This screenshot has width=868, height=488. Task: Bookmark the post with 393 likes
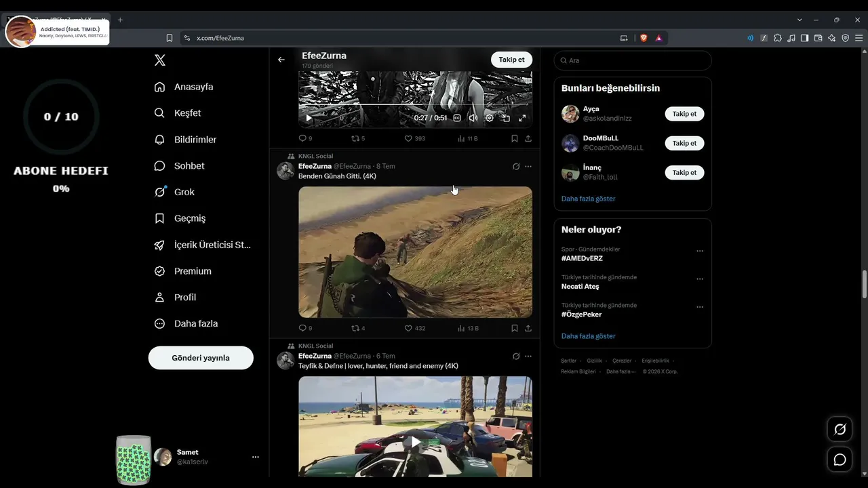515,138
